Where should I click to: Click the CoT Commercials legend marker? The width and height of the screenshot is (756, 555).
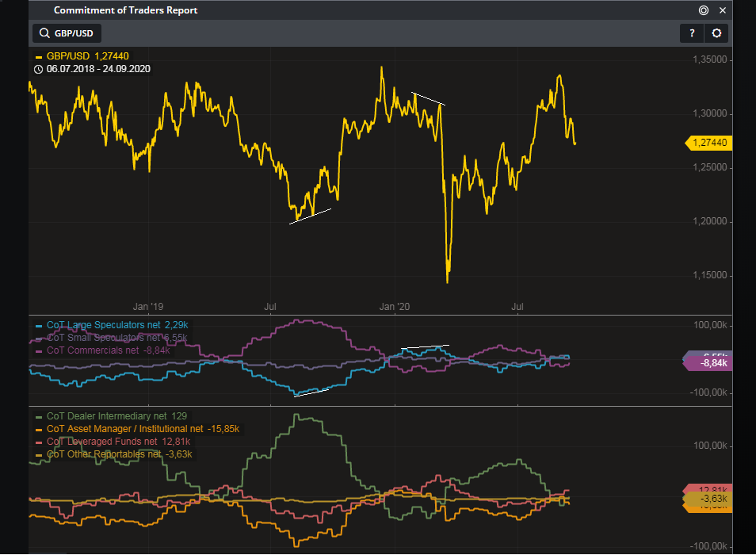(x=38, y=350)
